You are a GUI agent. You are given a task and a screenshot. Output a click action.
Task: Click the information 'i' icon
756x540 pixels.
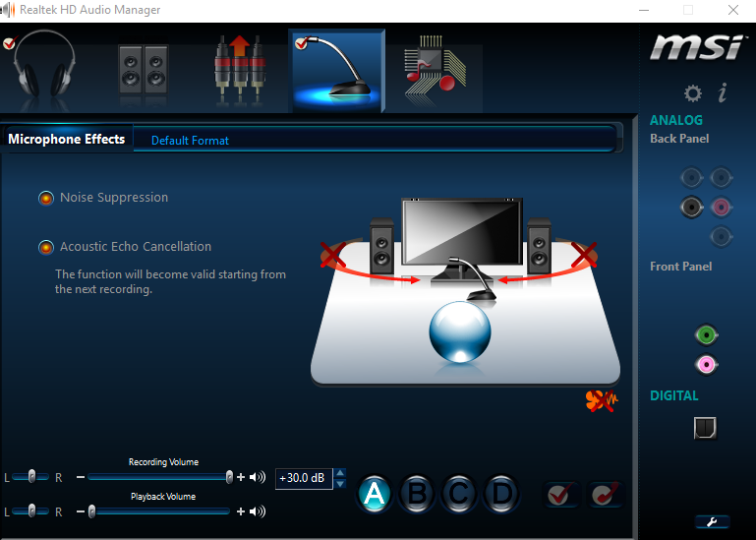[723, 92]
